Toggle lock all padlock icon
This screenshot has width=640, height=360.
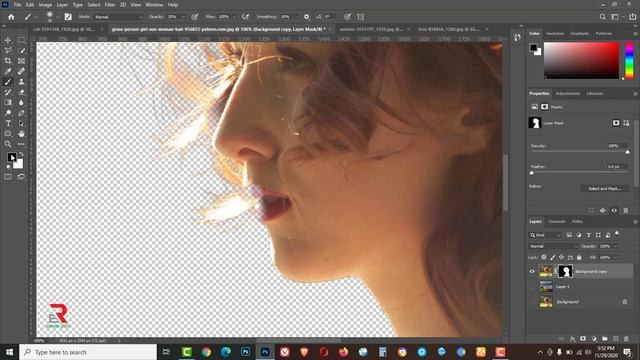[x=579, y=257]
